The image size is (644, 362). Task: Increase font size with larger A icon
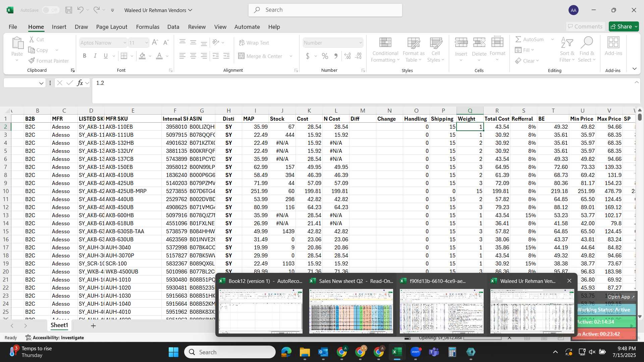(155, 43)
